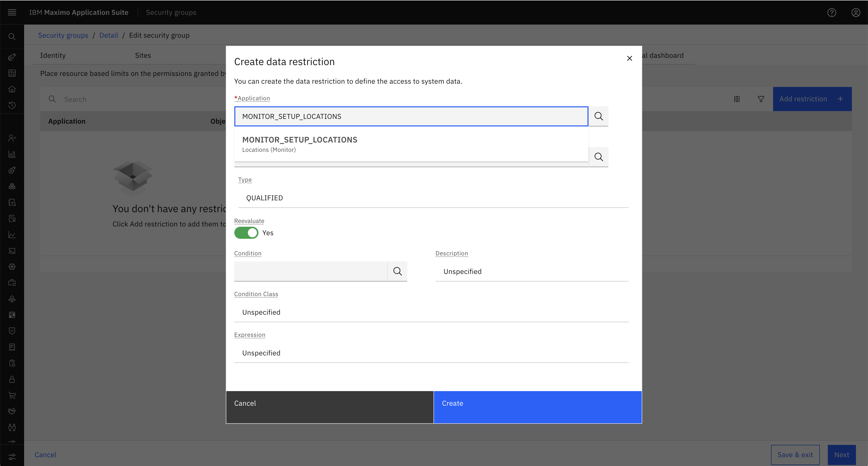Image resolution: width=868 pixels, height=466 pixels.
Task: Click the Add restriction button
Action: [812, 99]
